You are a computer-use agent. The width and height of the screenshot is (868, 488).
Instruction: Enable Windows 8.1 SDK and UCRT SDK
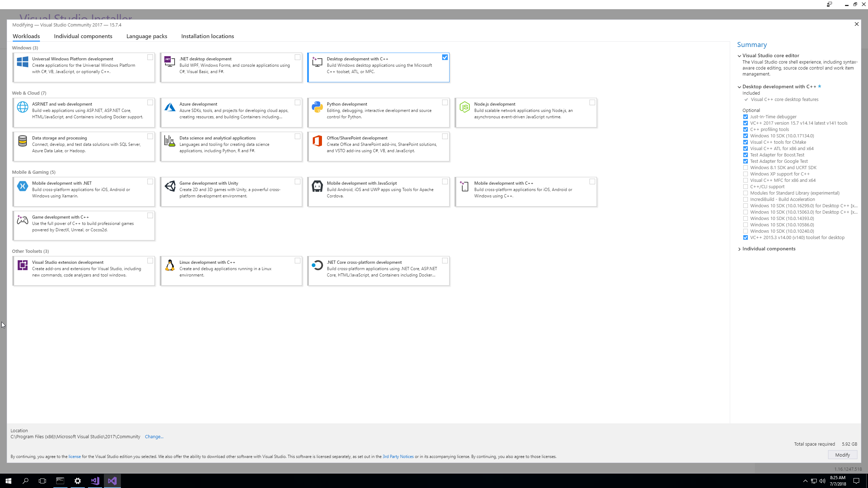click(x=746, y=167)
